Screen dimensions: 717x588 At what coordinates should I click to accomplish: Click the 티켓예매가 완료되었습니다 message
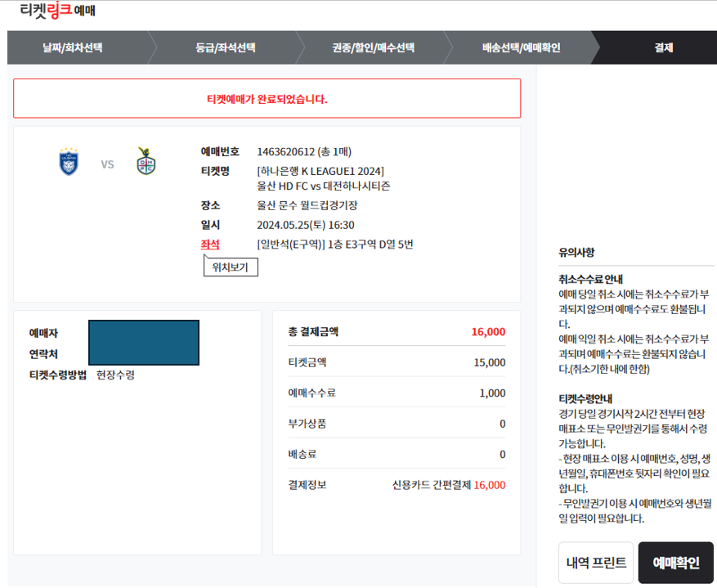click(267, 99)
